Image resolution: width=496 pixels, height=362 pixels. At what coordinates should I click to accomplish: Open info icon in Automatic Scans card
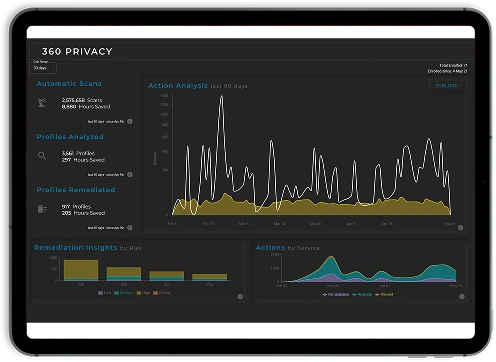point(130,121)
